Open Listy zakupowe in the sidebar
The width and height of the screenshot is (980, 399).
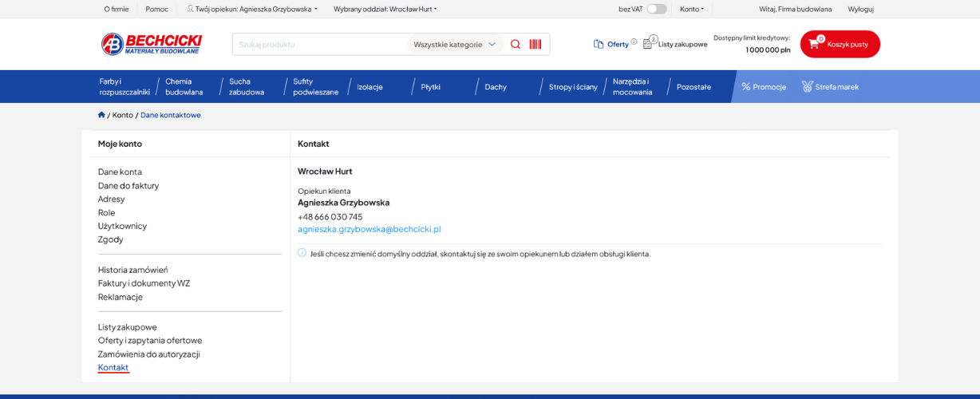pyautogui.click(x=128, y=327)
